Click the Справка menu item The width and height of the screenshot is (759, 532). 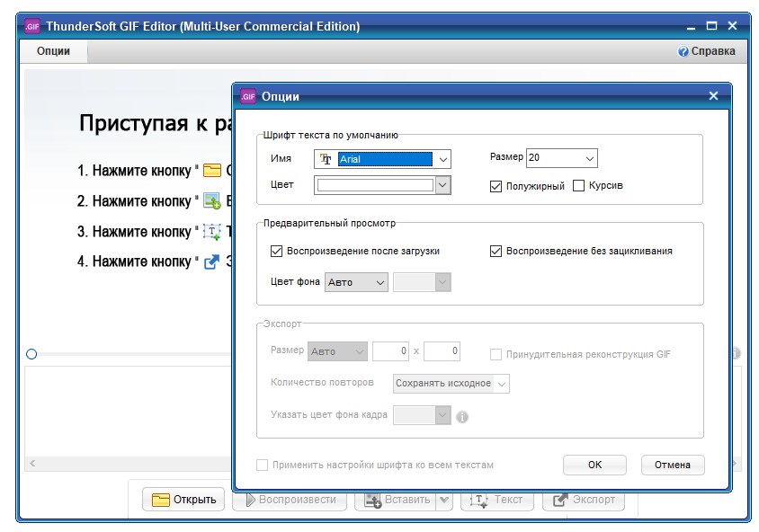710,50
